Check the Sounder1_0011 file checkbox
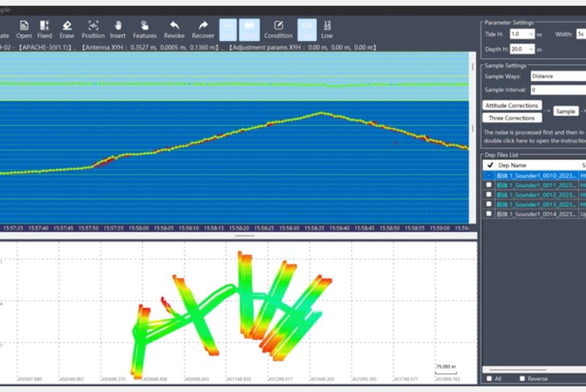The width and height of the screenshot is (586, 392). click(488, 185)
